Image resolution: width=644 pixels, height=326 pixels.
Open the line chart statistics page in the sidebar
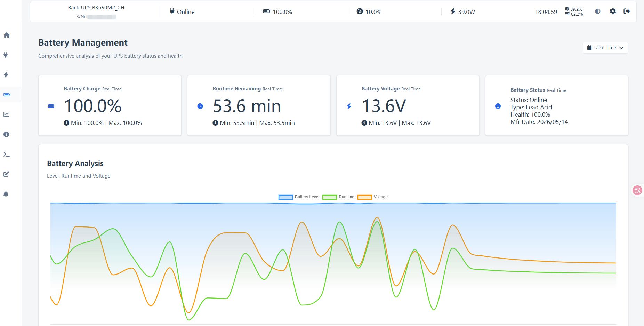[x=6, y=114]
